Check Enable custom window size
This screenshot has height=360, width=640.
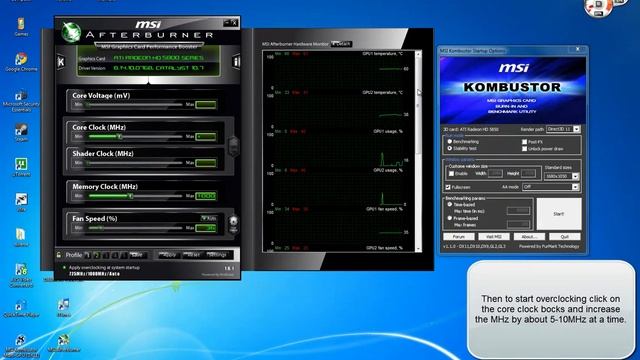click(x=451, y=173)
